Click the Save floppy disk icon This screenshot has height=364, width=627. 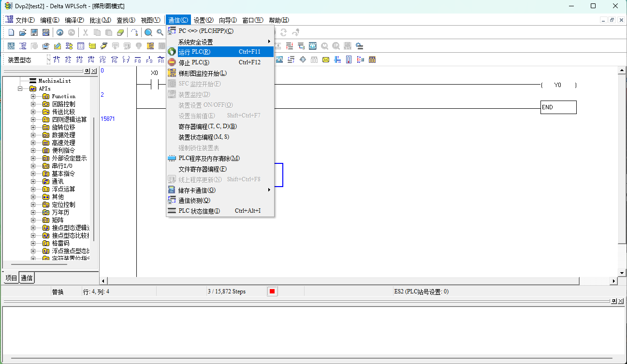(34, 32)
